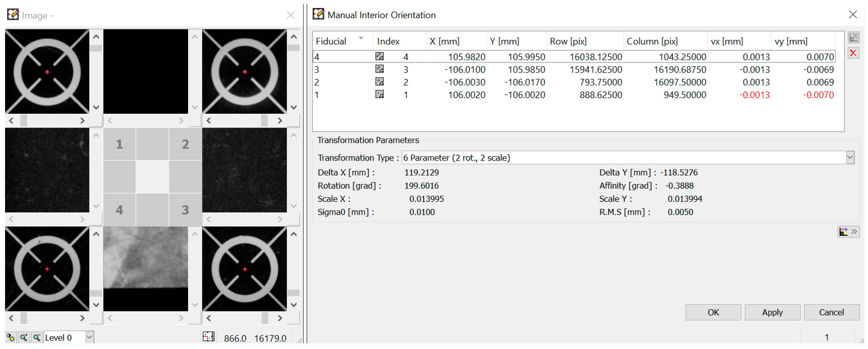
Task: Click the Index column header
Action: 400,41
